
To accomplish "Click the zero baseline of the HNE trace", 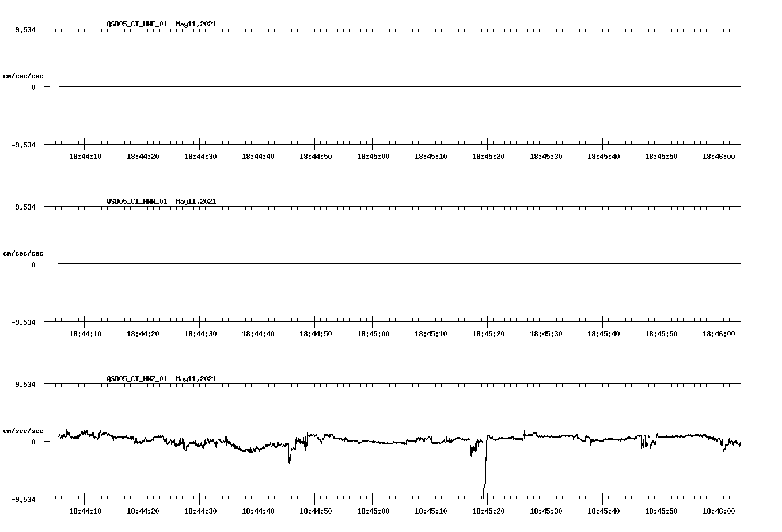I will click(x=346, y=86).
